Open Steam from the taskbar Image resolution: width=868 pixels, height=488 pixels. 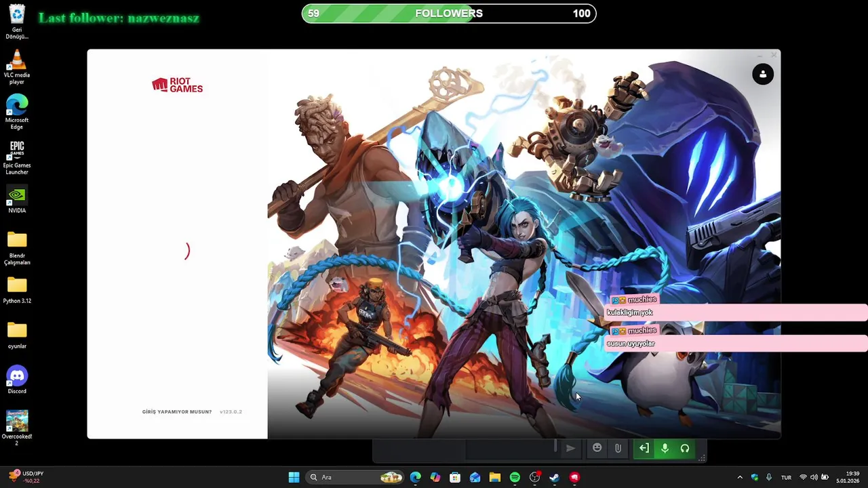coord(555,477)
